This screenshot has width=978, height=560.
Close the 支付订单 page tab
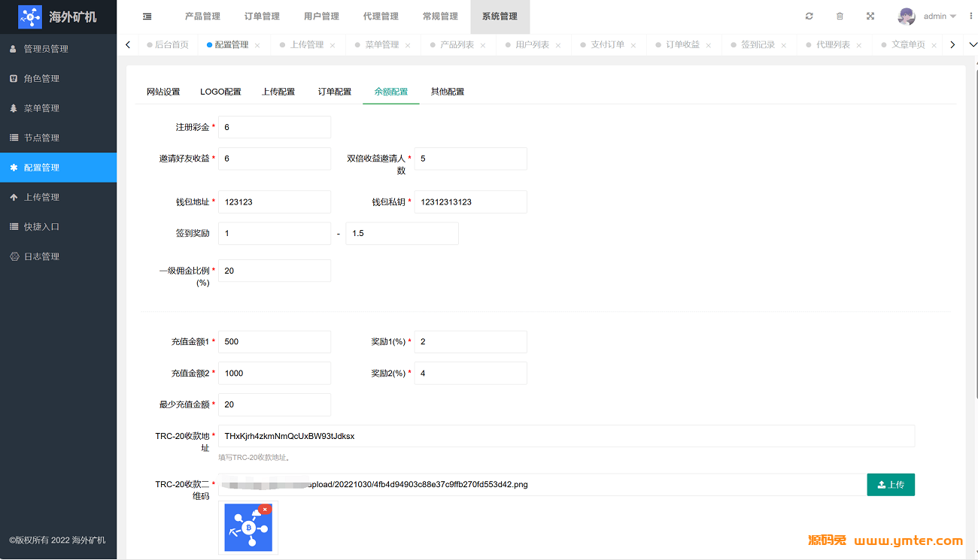(633, 45)
